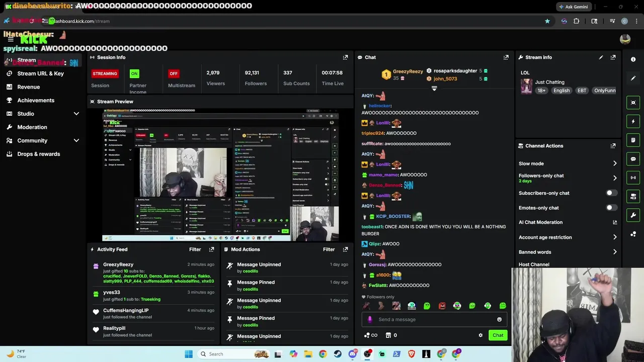
Task: Toggle Subscribers-only chat switch
Action: pos(611,193)
